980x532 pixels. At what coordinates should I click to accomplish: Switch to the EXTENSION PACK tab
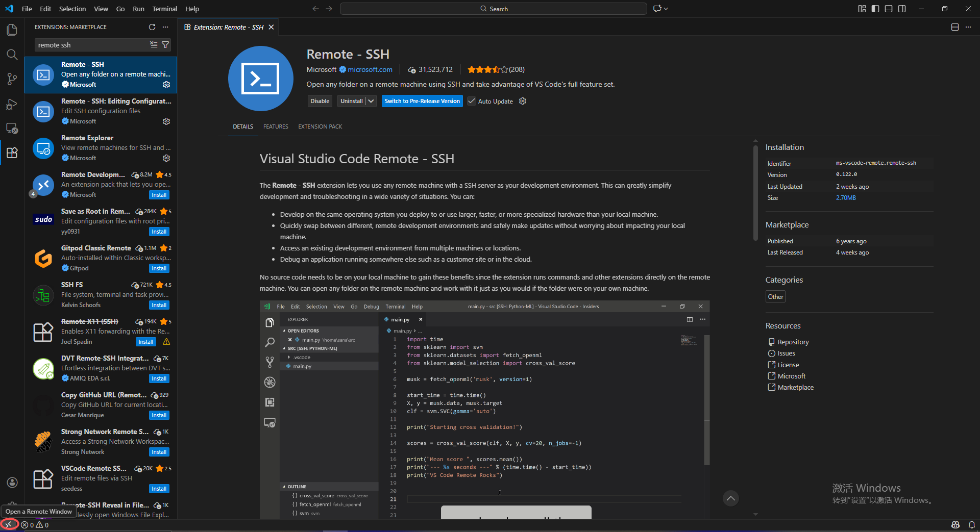click(320, 126)
